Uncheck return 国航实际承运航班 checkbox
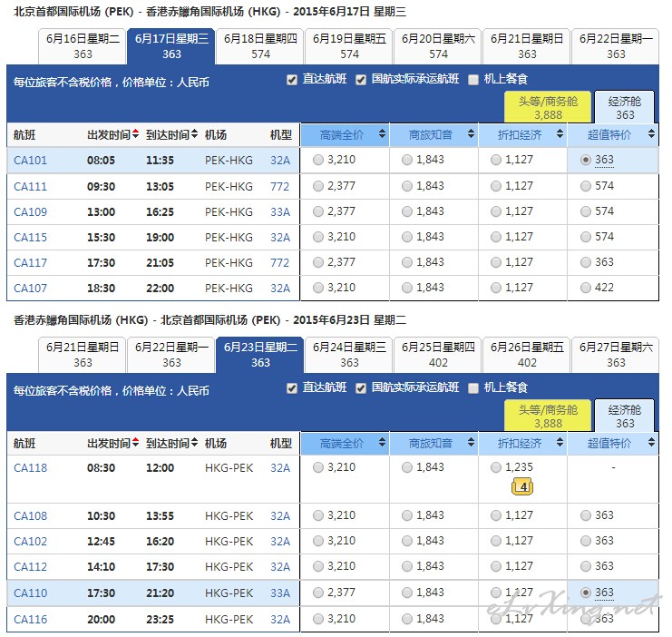Viewport: 672px width, 637px height. [x=361, y=388]
